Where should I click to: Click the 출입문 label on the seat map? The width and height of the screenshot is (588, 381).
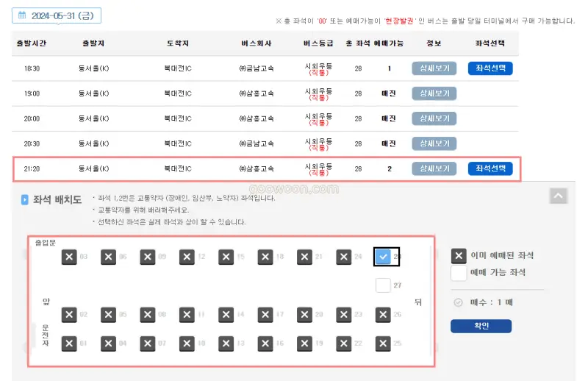click(x=46, y=243)
